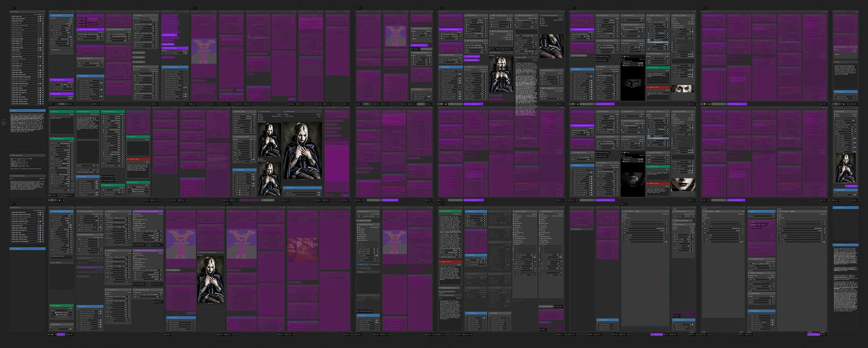Click eye icon in Prompt group header
The height and width of the screenshot is (348, 868).
[150, 108]
